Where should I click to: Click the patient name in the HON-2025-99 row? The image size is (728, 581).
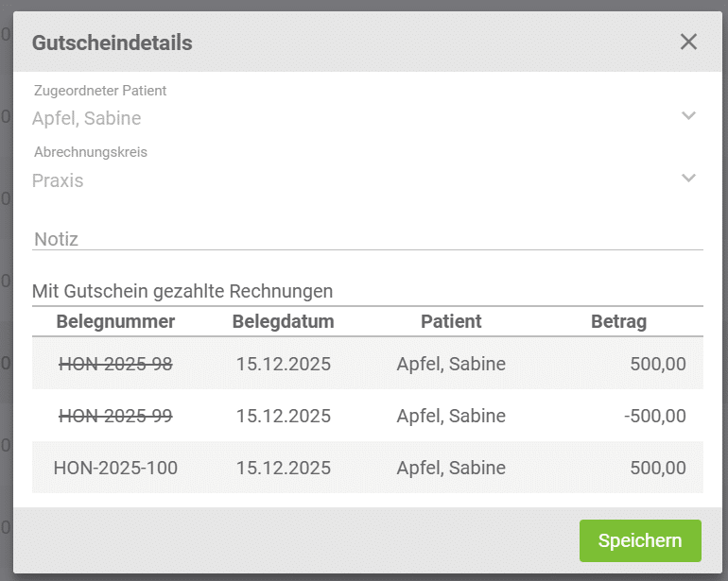(x=451, y=416)
